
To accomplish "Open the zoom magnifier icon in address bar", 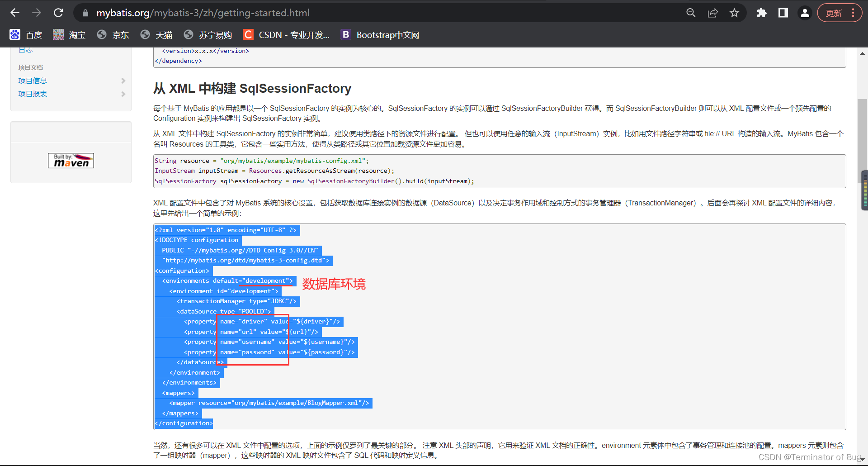I will (x=691, y=13).
